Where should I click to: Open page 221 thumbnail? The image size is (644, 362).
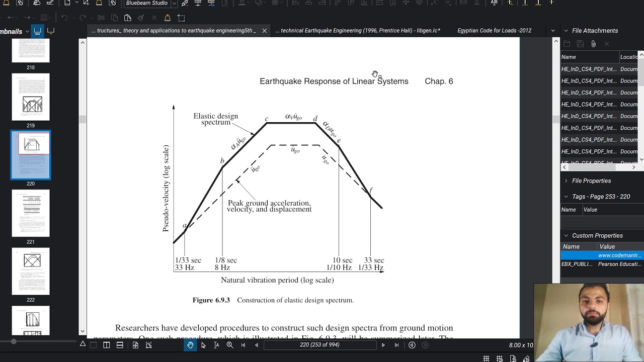click(x=31, y=213)
